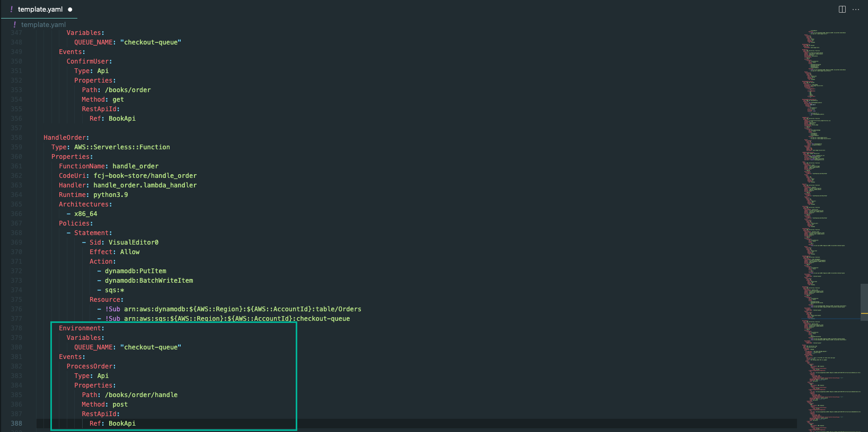Viewport: 868px width, 432px height.
Task: Click the Sid value 'VisualEditor0'
Action: pyautogui.click(x=134, y=242)
